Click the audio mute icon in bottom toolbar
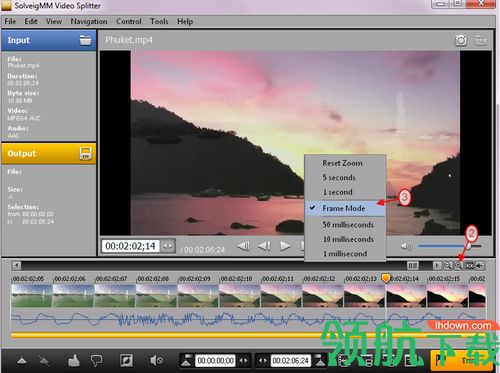Viewport: 500px width, 373px height. coord(156,360)
